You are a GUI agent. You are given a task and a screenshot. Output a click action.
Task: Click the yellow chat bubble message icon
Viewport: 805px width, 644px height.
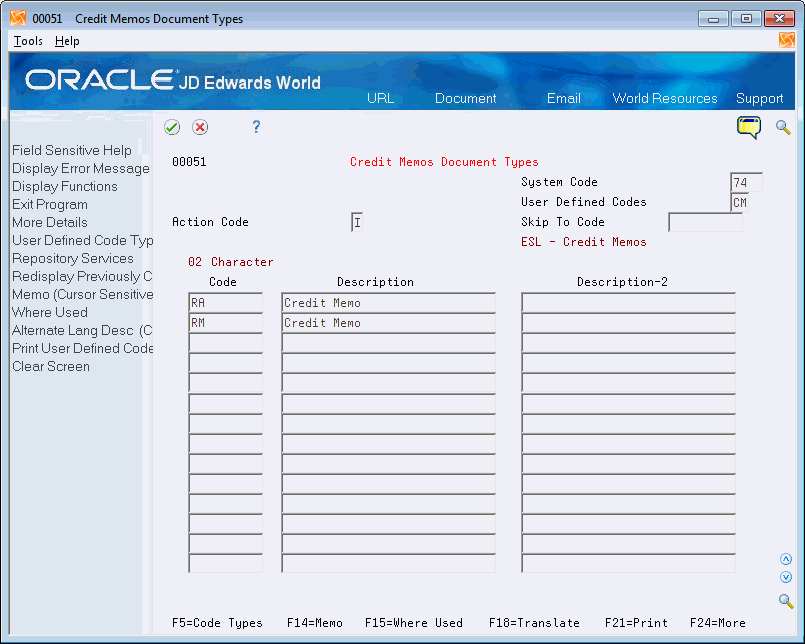[x=749, y=127]
